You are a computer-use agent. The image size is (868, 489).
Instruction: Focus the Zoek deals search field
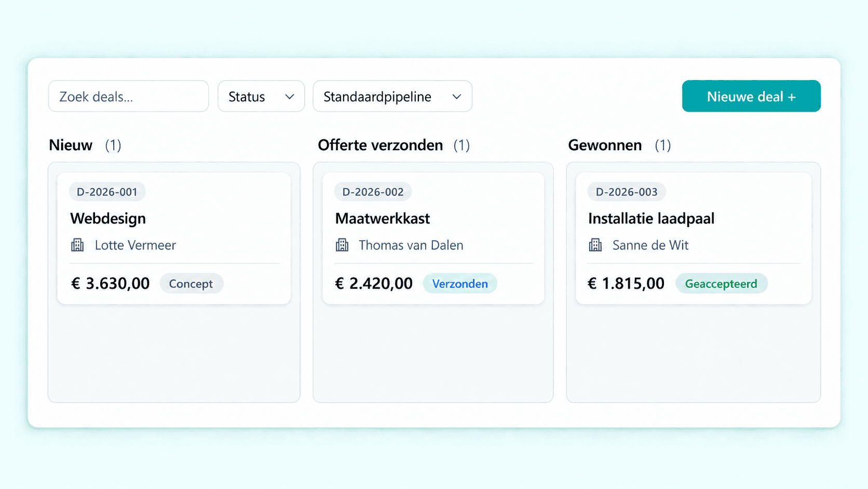[x=129, y=96]
